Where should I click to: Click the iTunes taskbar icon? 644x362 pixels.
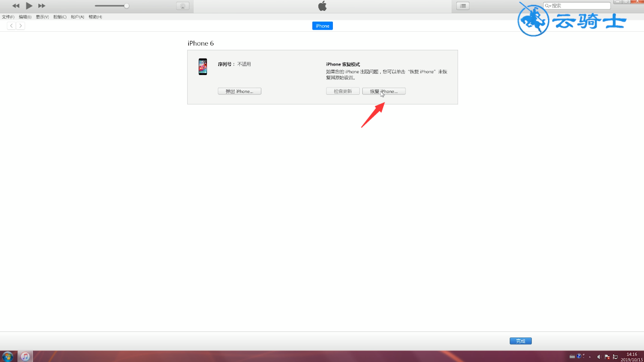[x=25, y=357]
